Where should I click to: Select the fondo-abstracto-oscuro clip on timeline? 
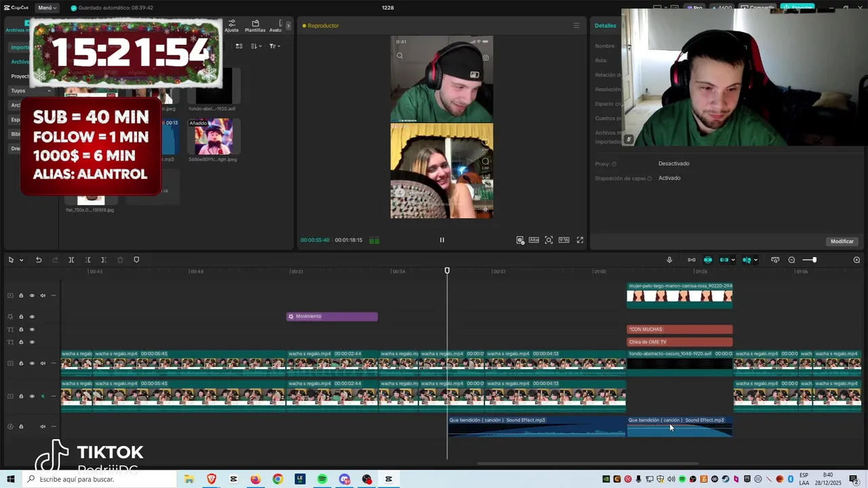[679, 363]
